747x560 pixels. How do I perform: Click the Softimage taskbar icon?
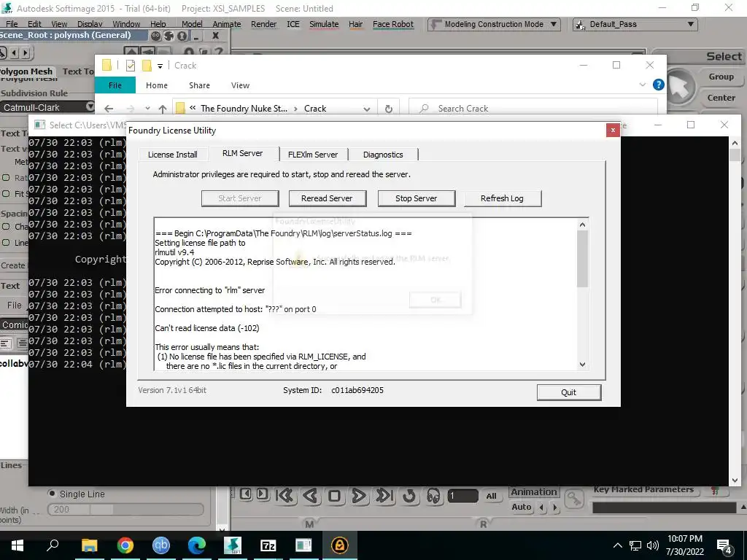tap(233, 545)
